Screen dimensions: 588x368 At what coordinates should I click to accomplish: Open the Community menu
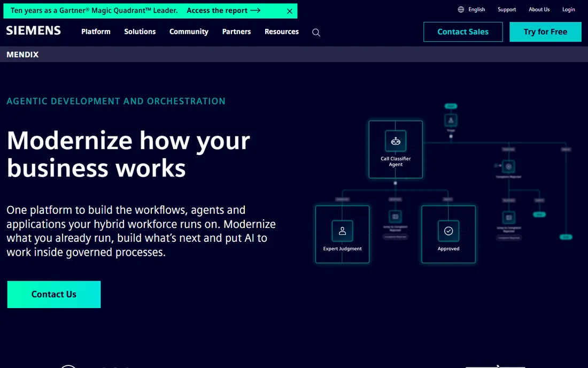point(189,32)
